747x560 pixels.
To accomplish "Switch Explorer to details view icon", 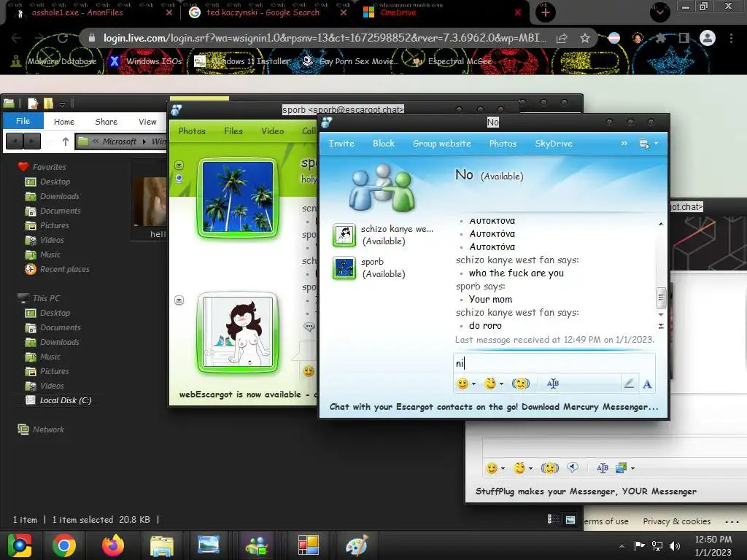I will pyautogui.click(x=553, y=519).
